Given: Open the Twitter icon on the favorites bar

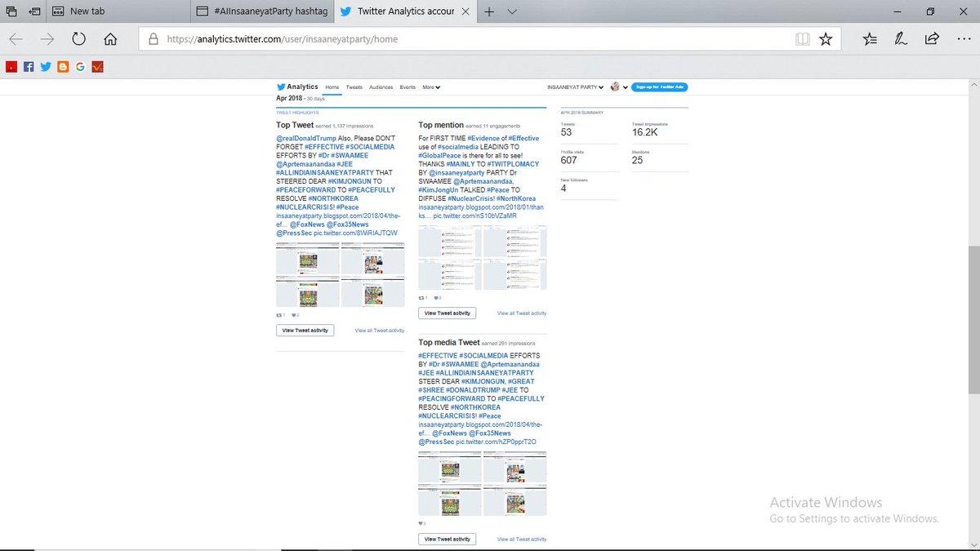Looking at the screenshot, I should [x=46, y=66].
